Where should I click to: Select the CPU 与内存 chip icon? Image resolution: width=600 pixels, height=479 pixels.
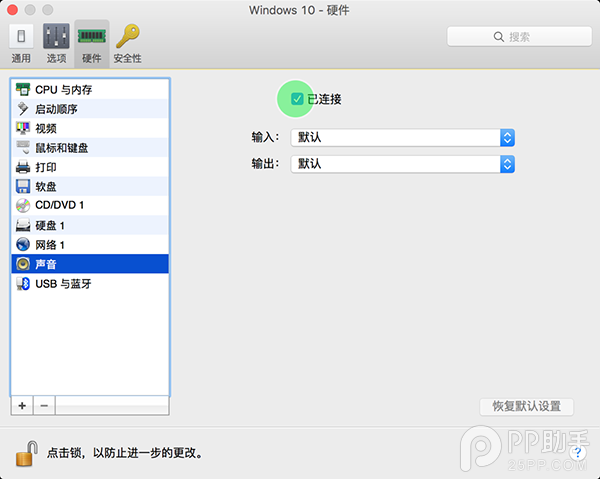pyautogui.click(x=23, y=90)
